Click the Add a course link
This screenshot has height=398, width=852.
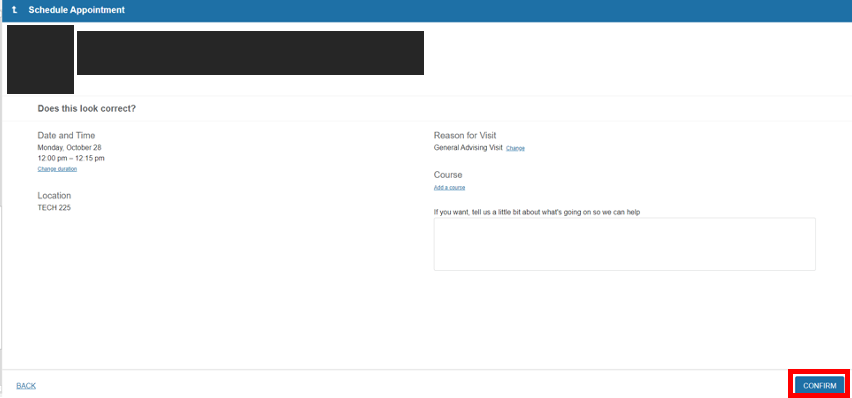tap(449, 188)
